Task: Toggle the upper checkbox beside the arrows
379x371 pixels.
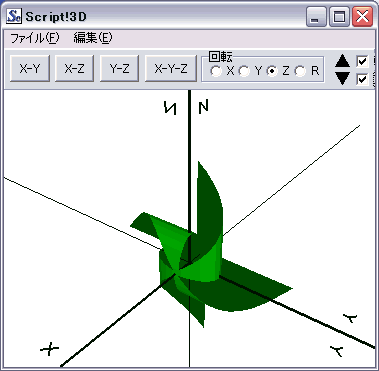Action: point(362,61)
